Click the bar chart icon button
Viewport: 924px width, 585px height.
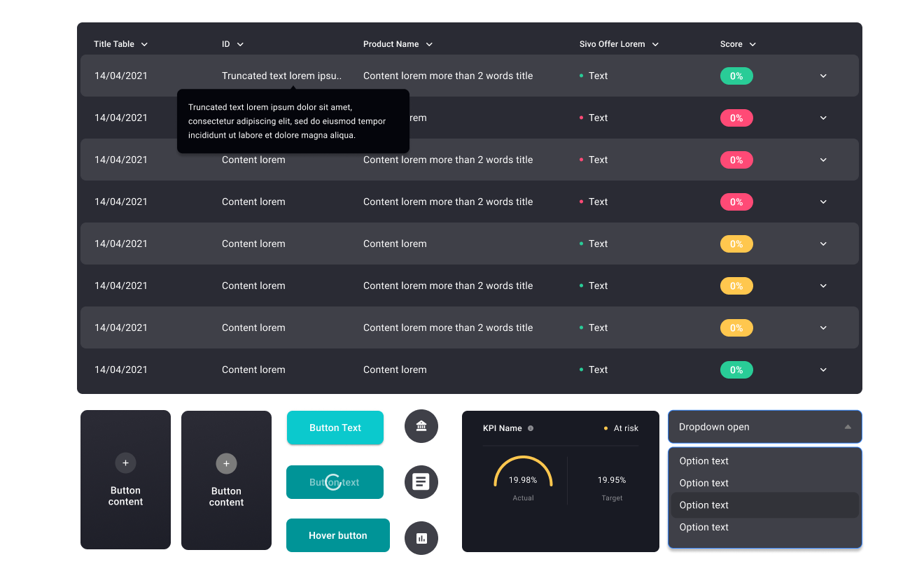tap(421, 538)
